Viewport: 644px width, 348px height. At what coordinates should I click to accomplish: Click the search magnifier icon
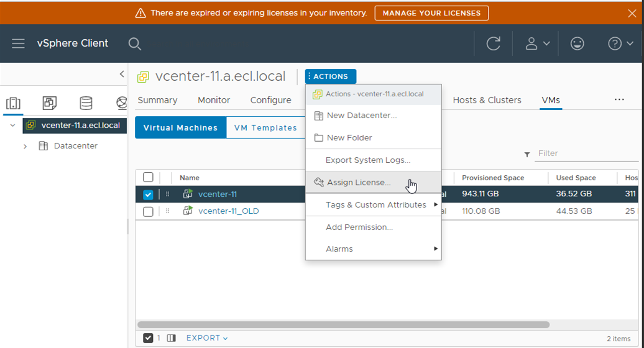click(134, 43)
